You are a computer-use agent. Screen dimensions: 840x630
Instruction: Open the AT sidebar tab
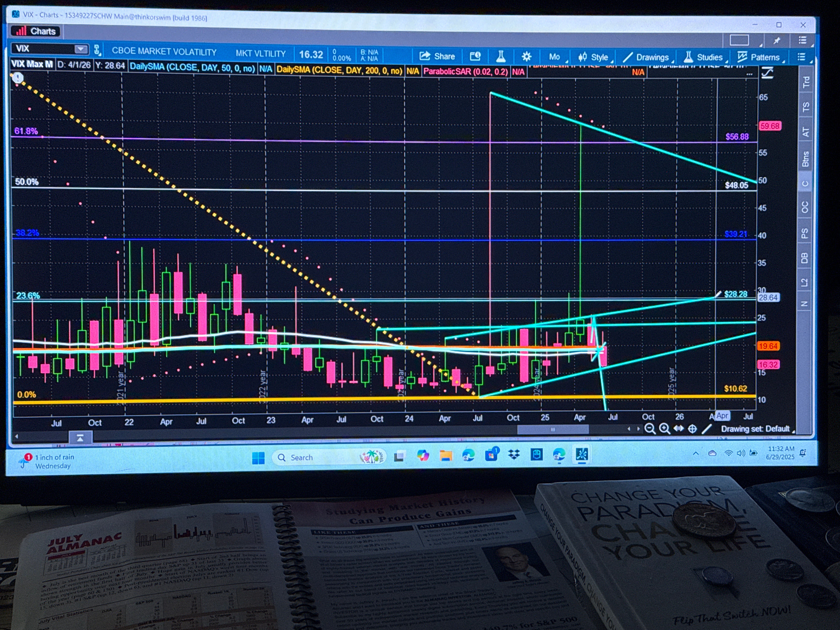tap(806, 132)
